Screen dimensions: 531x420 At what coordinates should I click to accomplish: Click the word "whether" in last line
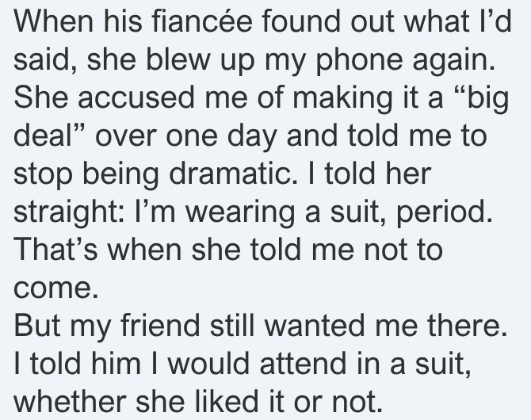pyautogui.click(x=70, y=401)
